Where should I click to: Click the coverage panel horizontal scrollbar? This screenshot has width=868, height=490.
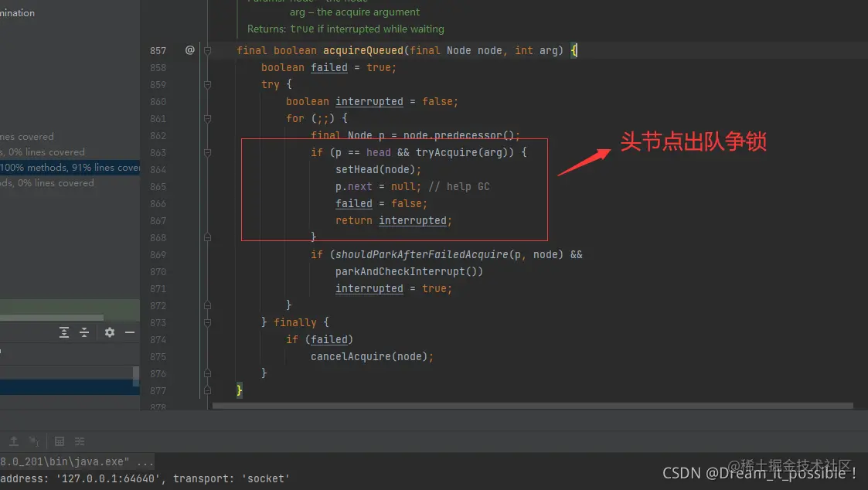52,318
